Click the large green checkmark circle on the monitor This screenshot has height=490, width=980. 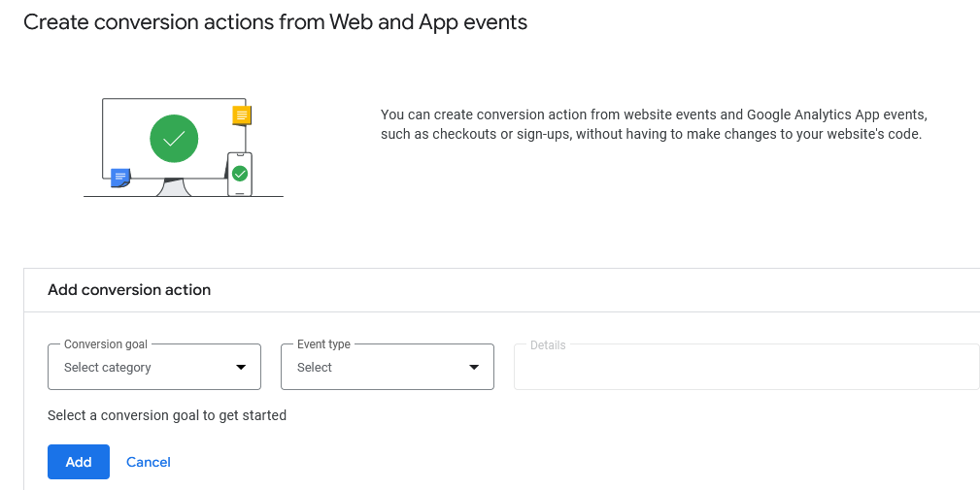(174, 139)
